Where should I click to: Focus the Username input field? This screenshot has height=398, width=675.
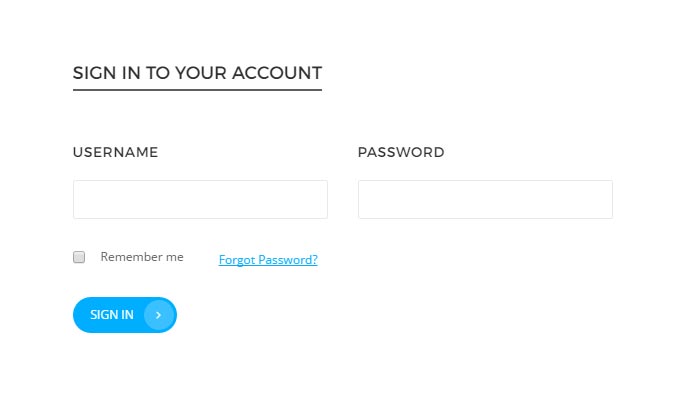(200, 199)
